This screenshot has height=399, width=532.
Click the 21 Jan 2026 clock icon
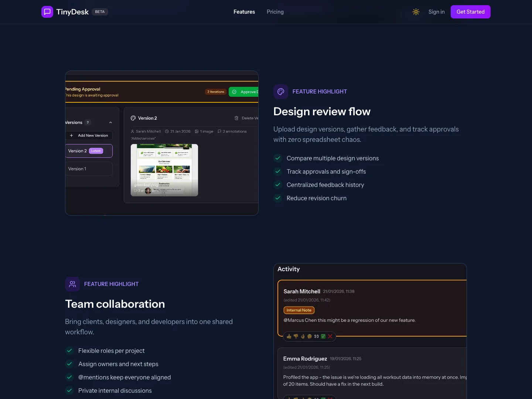coord(167,132)
